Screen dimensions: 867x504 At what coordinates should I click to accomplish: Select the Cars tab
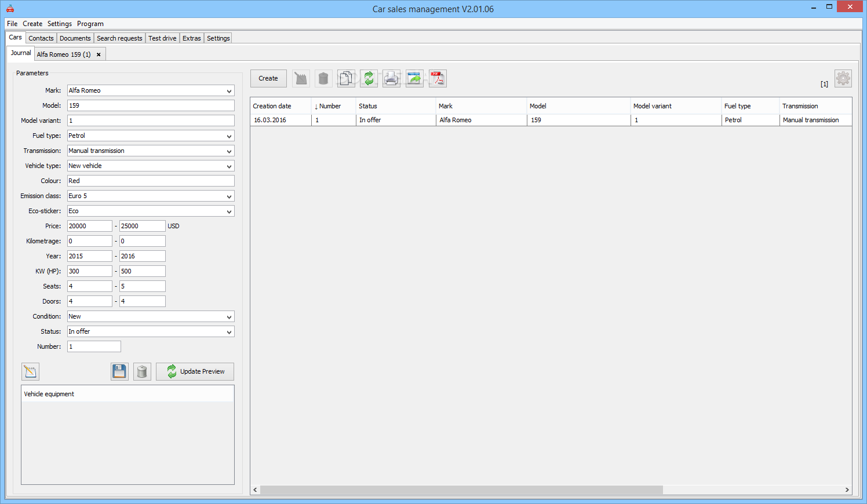point(16,37)
